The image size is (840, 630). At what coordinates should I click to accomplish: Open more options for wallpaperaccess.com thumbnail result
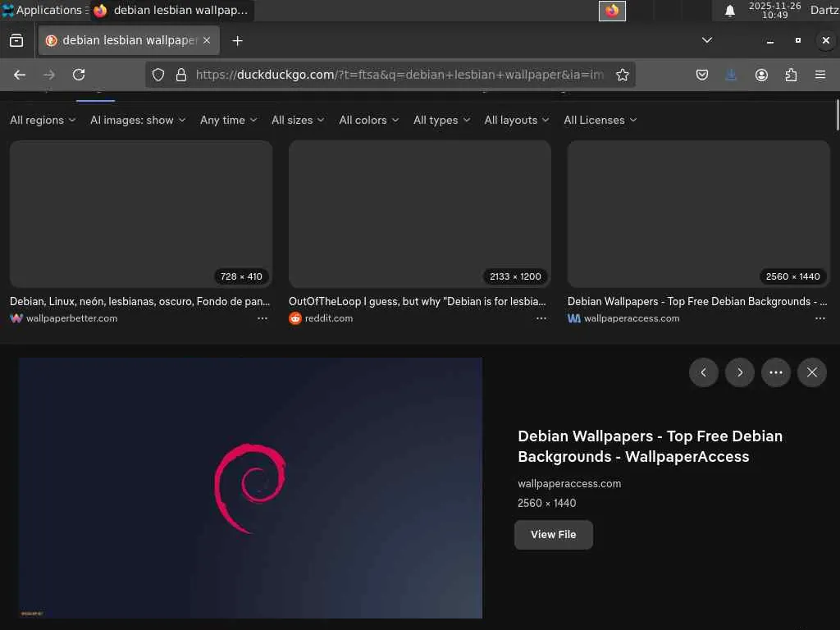click(x=819, y=318)
